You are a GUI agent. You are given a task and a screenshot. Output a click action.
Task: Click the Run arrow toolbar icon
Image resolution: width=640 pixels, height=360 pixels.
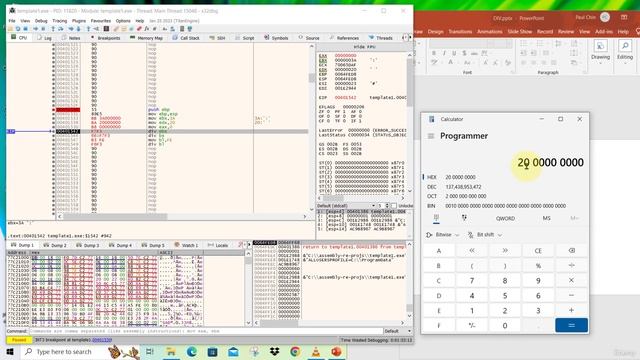36,29
